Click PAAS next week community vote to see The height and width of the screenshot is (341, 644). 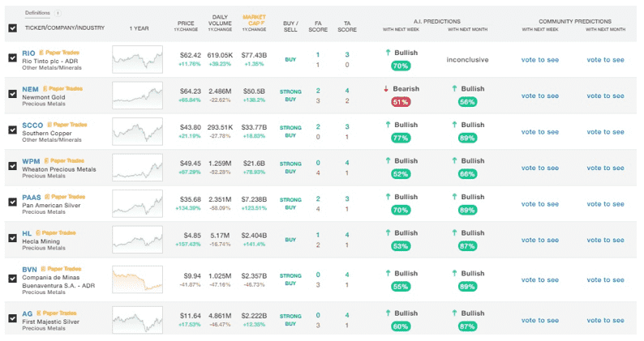540,204
